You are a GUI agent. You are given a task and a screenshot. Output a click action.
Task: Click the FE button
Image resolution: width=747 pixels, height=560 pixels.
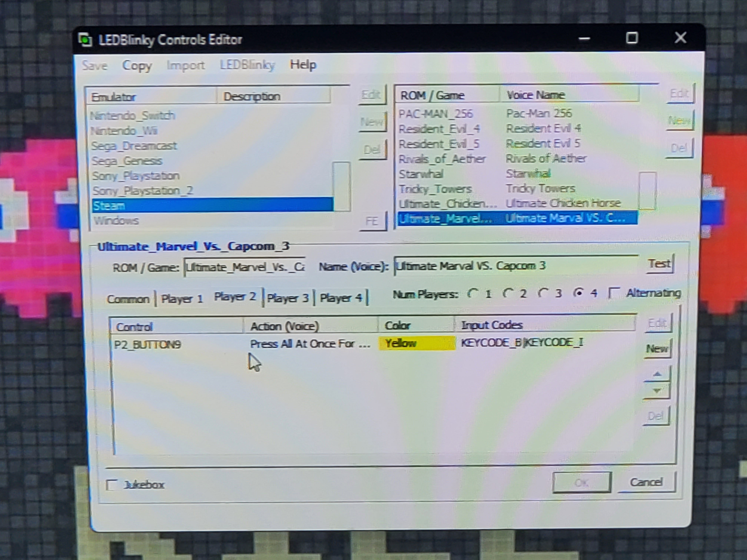coord(373,221)
